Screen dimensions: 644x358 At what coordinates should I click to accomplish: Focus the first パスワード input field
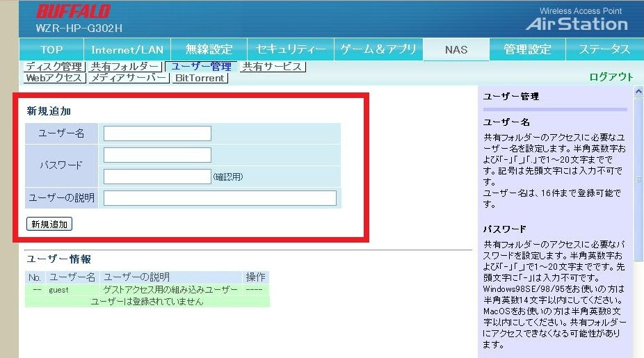(157, 155)
